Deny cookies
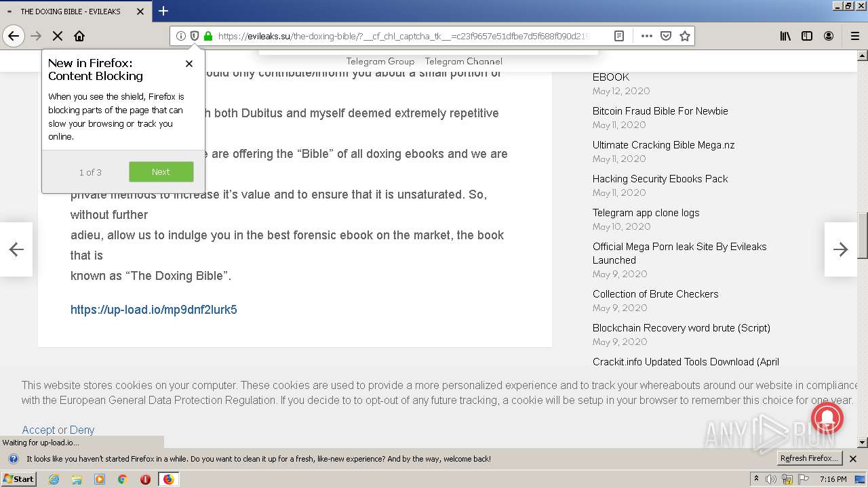This screenshot has width=868, height=488. click(82, 430)
